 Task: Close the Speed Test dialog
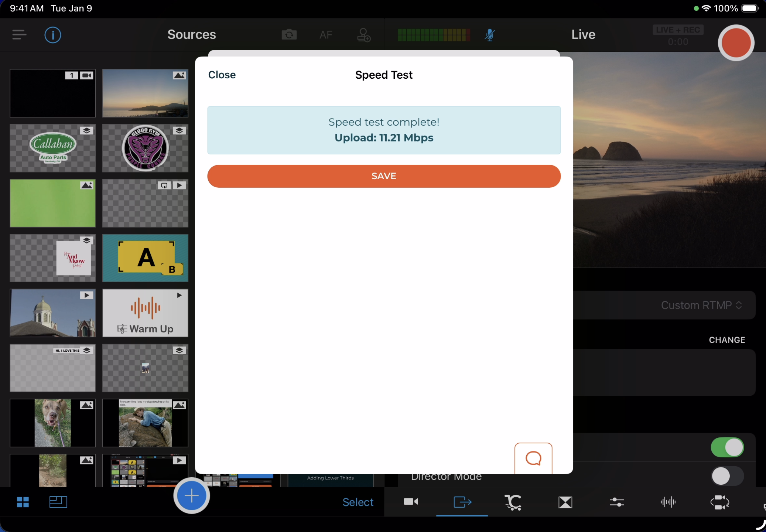[x=222, y=75]
